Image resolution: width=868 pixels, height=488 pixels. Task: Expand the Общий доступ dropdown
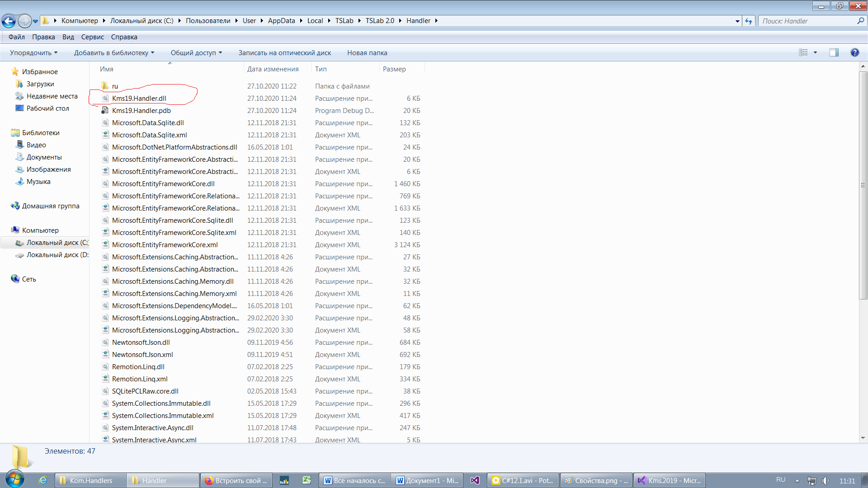pyautogui.click(x=196, y=52)
